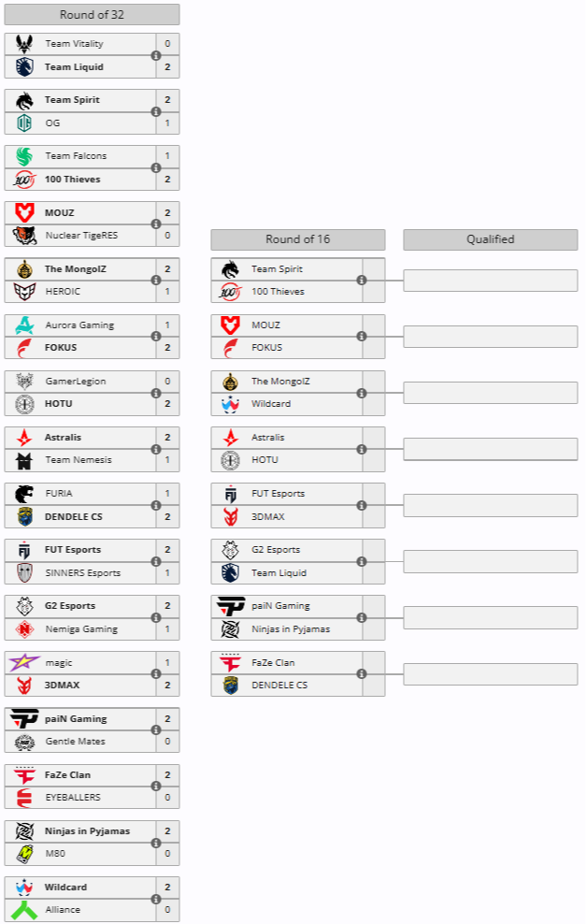The width and height of the screenshot is (586, 924).
Task: Show match details for FaZe Clan vs DENDELE CS
Action: (x=362, y=673)
